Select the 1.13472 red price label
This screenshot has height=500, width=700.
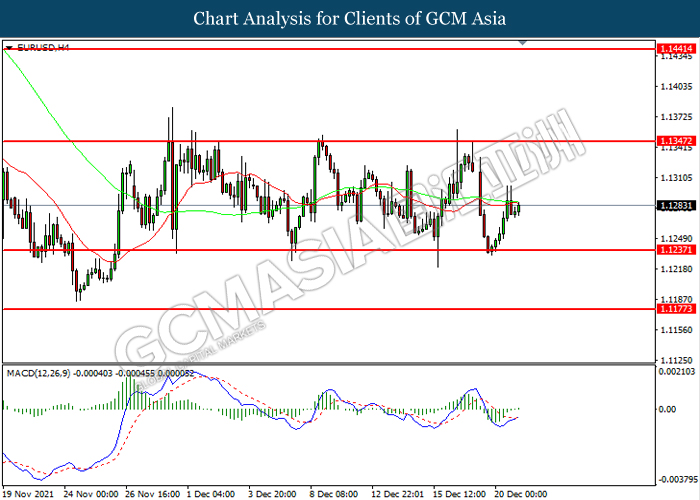pyautogui.click(x=676, y=141)
